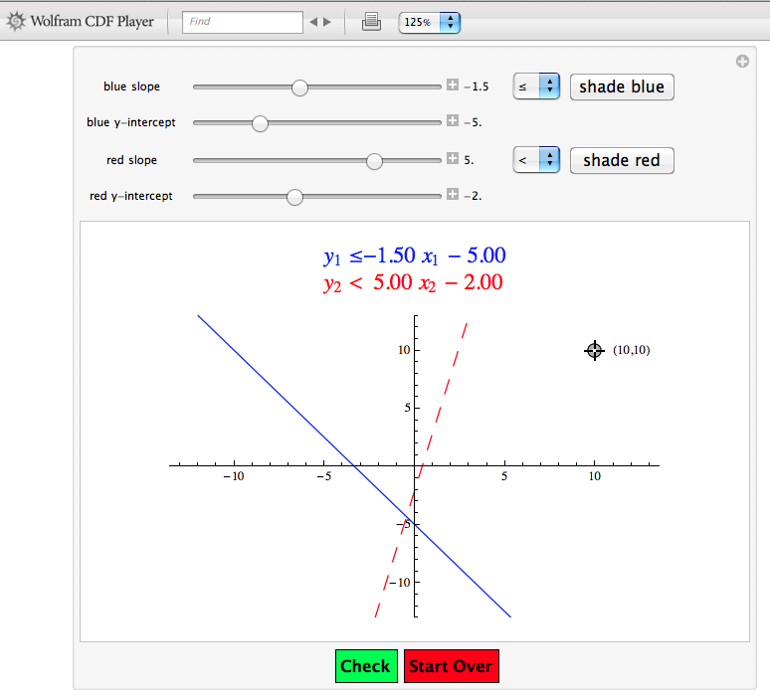770x700 pixels.
Task: Click the red slope value 5.
Action: pyautogui.click(x=469, y=160)
